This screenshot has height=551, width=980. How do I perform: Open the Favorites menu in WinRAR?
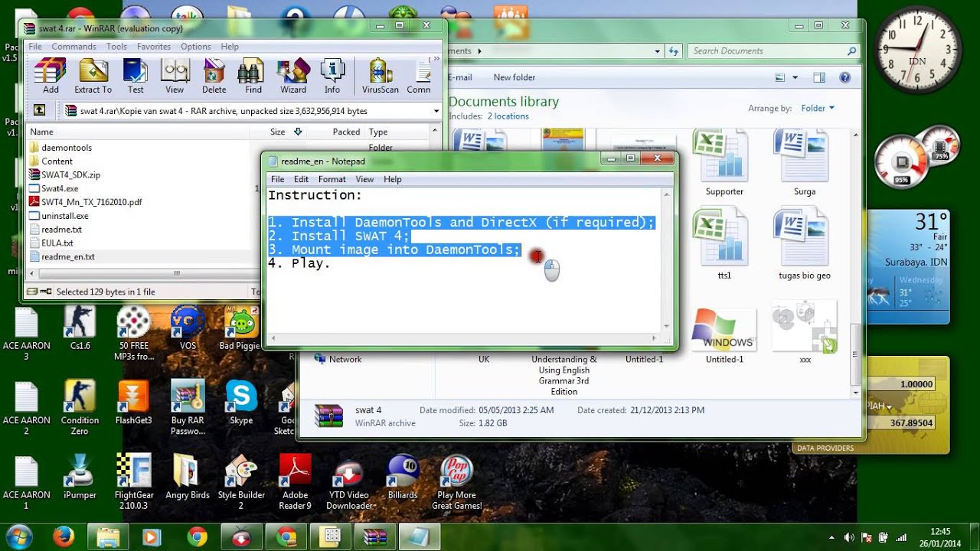(154, 47)
